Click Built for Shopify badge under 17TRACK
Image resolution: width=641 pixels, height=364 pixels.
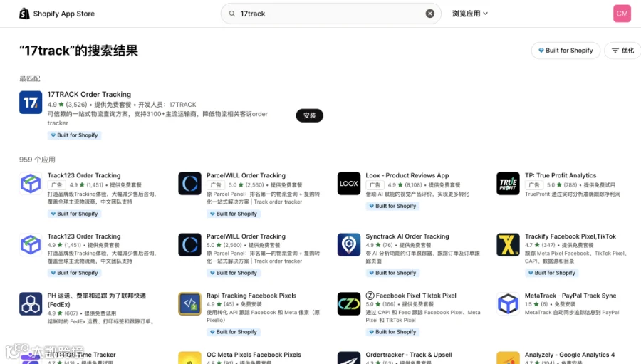(x=74, y=135)
